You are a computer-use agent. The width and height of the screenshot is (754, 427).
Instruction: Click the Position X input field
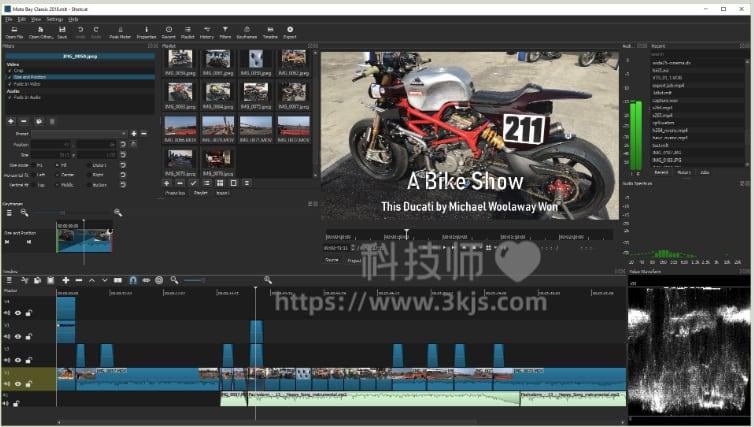[x=51, y=144]
